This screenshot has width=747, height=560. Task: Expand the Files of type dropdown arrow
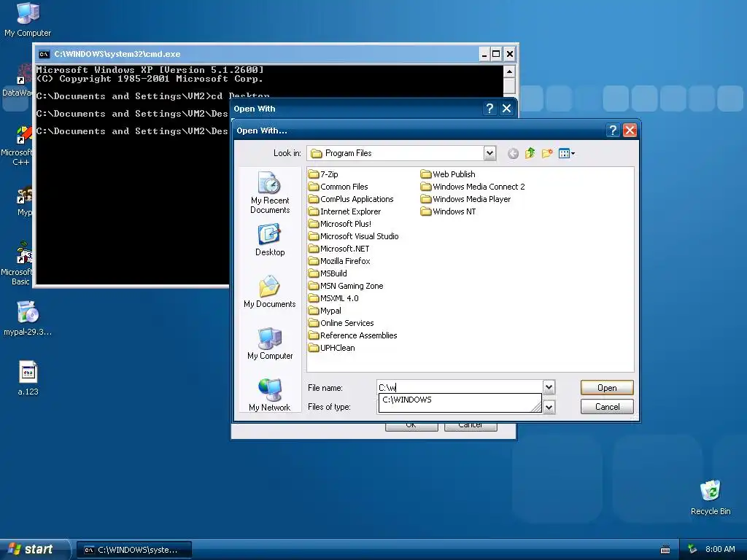549,407
